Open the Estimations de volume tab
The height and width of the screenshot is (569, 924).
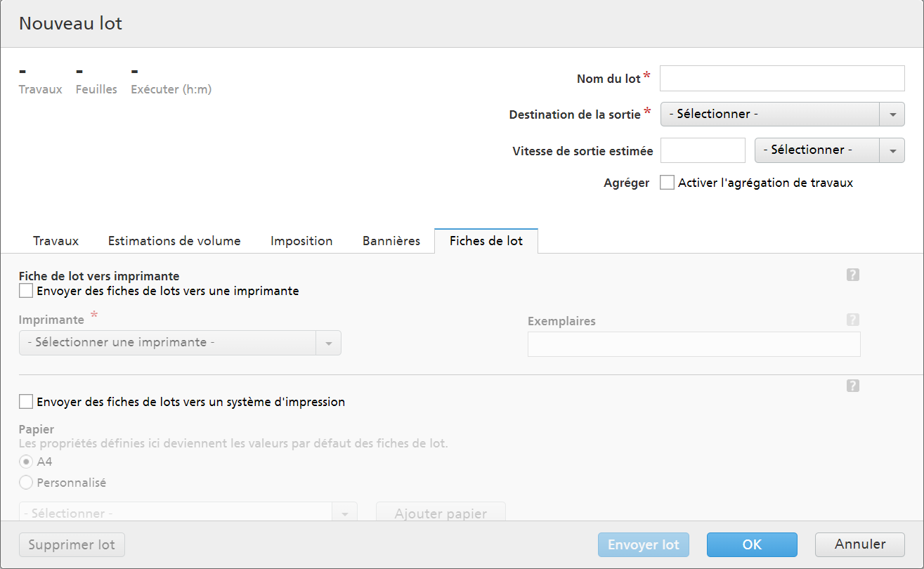174,241
